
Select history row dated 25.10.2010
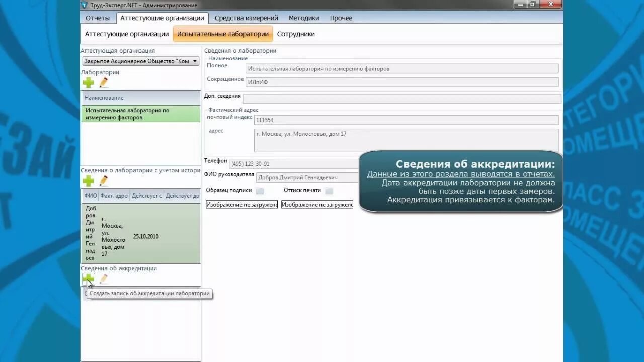(x=141, y=233)
